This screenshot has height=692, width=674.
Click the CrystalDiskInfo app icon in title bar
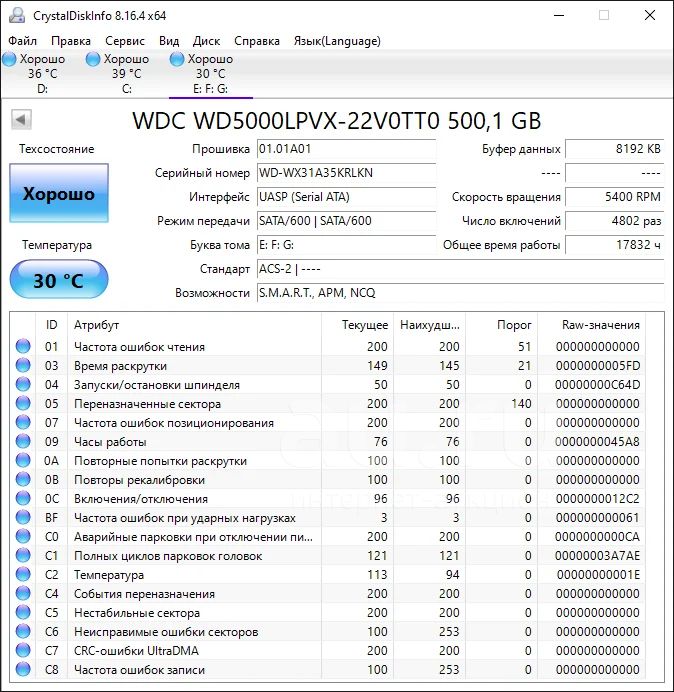(x=17, y=15)
